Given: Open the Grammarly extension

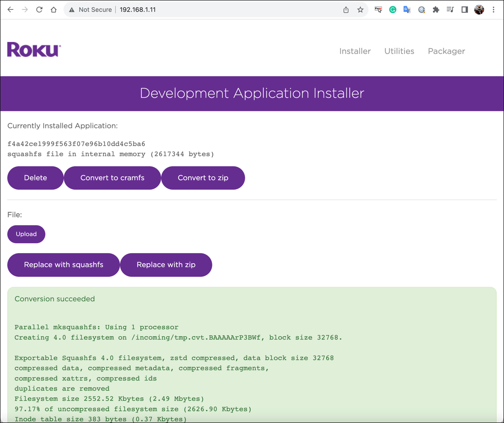Looking at the screenshot, I should coord(392,9).
